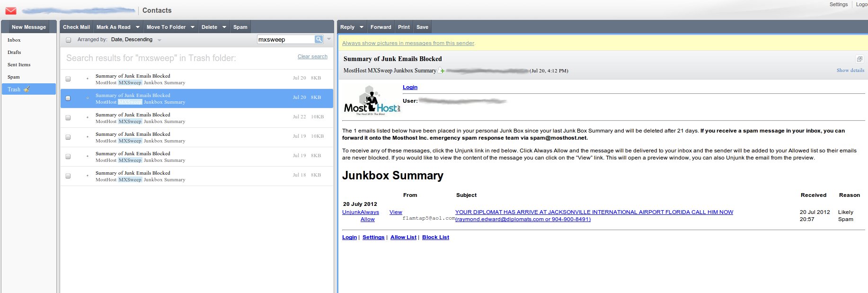This screenshot has width=868, height=293.
Task: Expand the Mark As Read dropdown arrow
Action: (x=138, y=27)
